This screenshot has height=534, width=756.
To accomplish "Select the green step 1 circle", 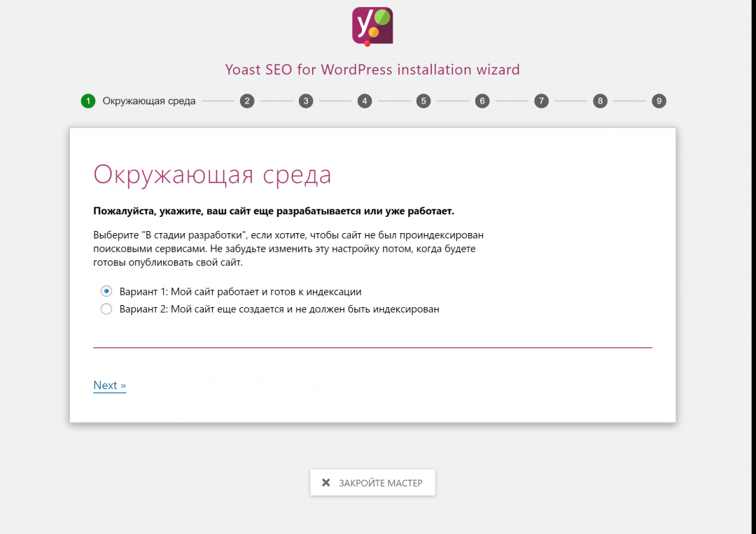I will click(87, 101).
